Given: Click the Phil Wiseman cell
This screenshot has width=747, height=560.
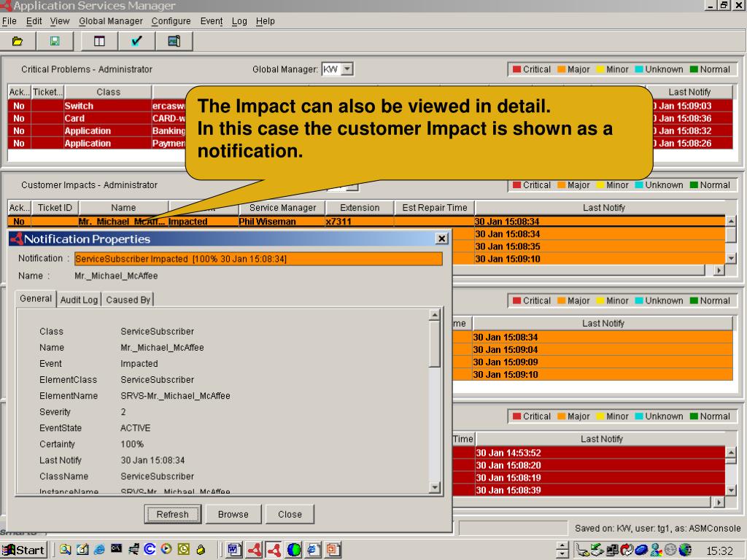Looking at the screenshot, I should click(x=282, y=222).
